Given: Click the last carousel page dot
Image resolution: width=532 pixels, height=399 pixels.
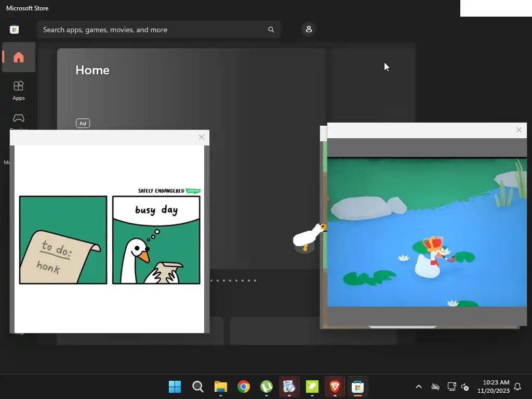Looking at the screenshot, I should [255, 281].
